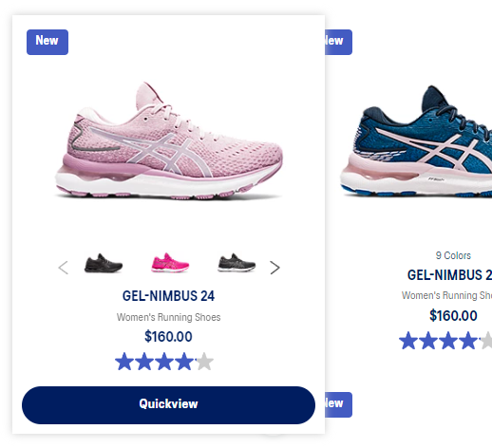Click the New badge on blue shoe card
Screen dimensions: 492x448
point(338,42)
